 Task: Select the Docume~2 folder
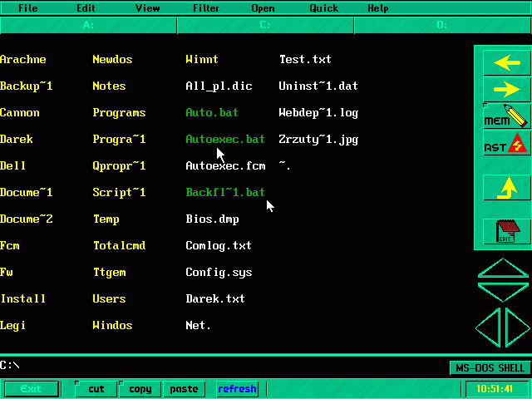point(27,219)
